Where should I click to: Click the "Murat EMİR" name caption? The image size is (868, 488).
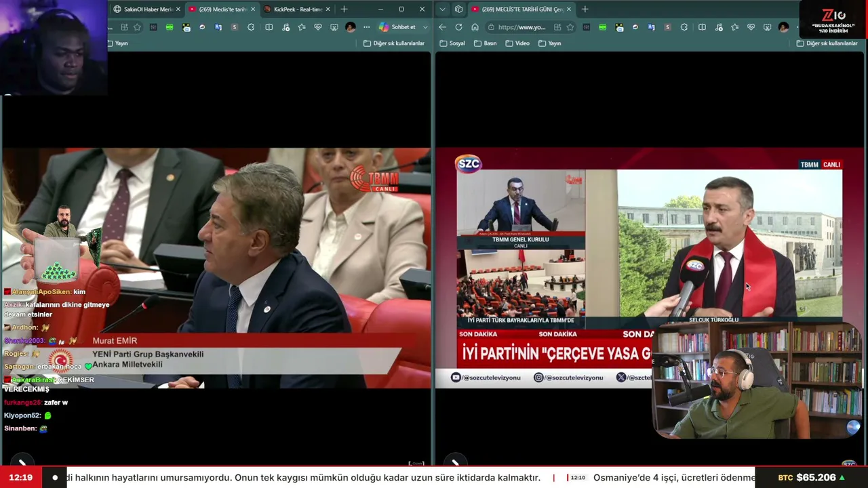[115, 341]
